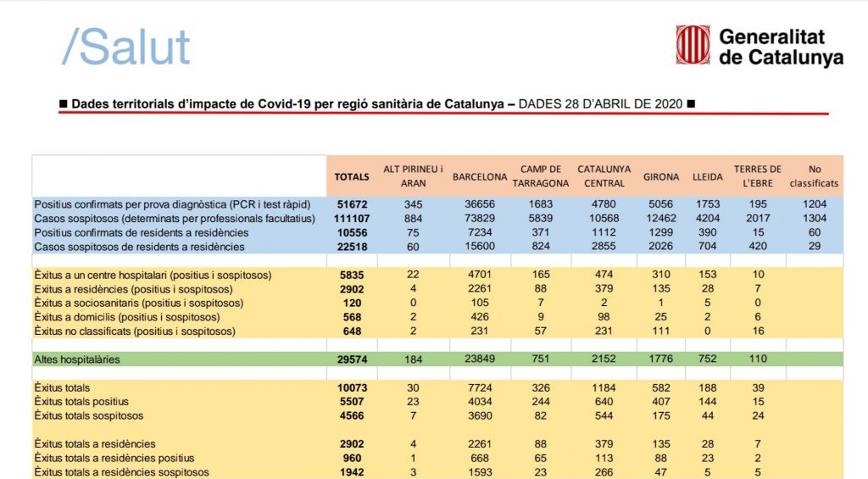Click Barcelona value 7724
The height and width of the screenshot is (479, 868).
click(x=480, y=387)
